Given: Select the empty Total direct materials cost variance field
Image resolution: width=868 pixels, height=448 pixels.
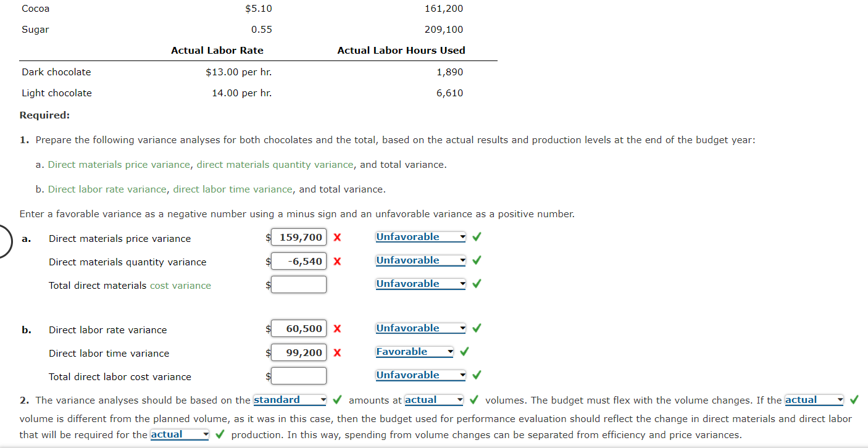Looking at the screenshot, I should coord(299,284).
